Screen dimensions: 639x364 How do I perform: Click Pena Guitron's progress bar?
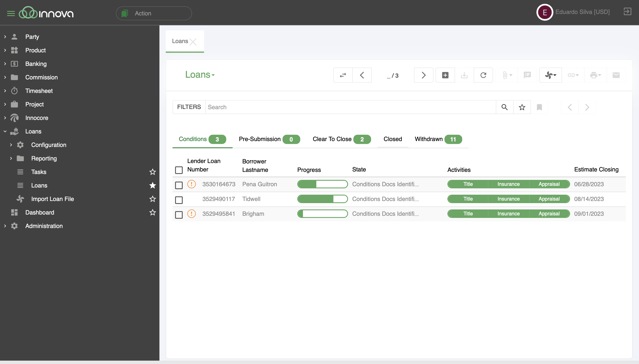(x=322, y=184)
